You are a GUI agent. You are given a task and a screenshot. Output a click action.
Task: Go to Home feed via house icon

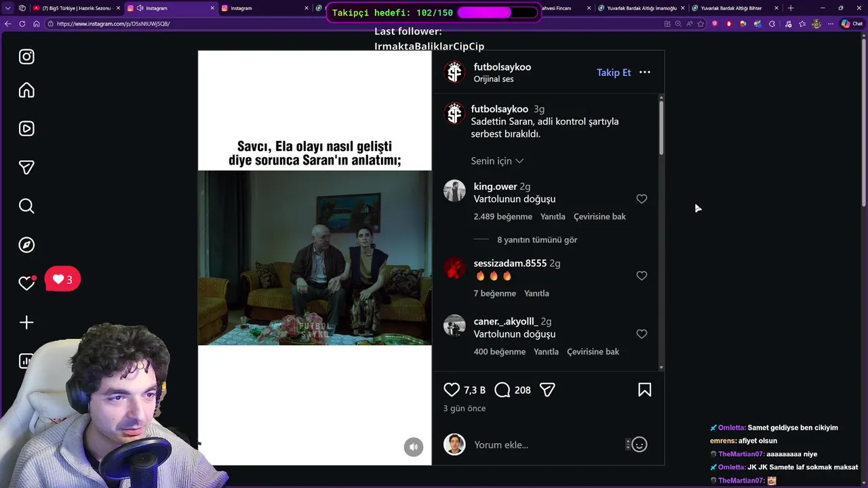pyautogui.click(x=26, y=90)
